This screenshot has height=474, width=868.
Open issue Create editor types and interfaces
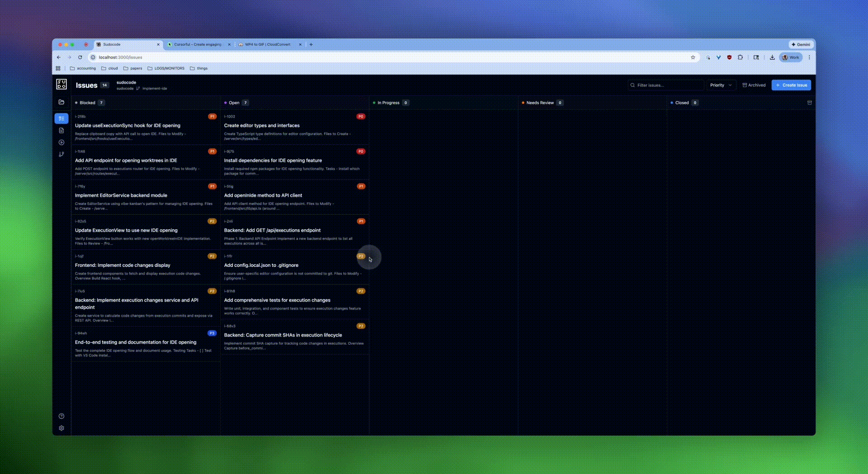tap(295, 127)
